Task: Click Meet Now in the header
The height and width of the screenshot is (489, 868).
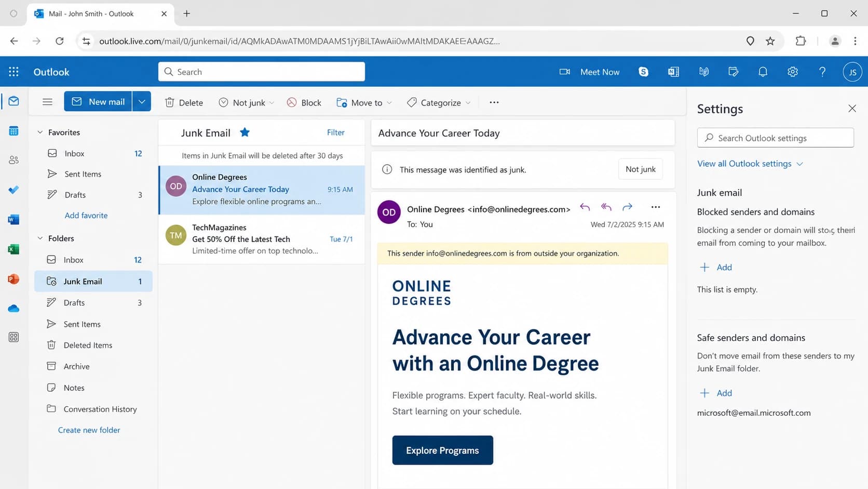Action: tap(590, 72)
